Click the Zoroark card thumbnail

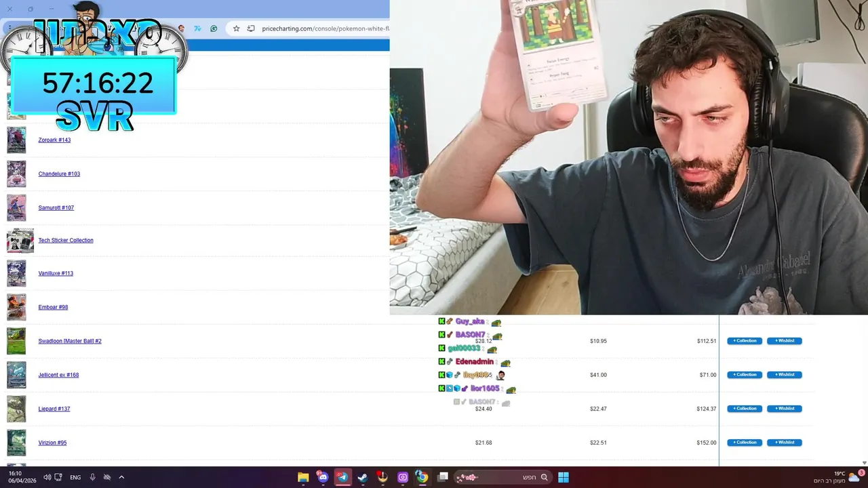click(16, 140)
